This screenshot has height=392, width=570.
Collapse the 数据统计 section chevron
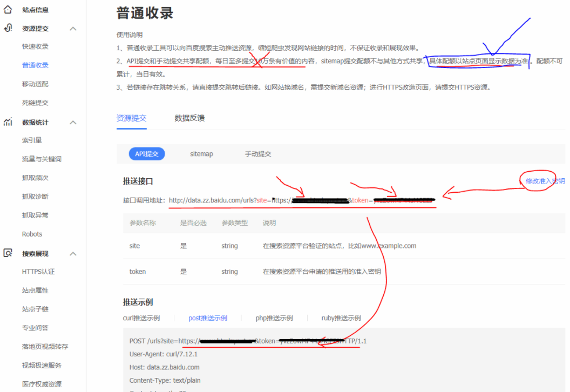coord(73,122)
